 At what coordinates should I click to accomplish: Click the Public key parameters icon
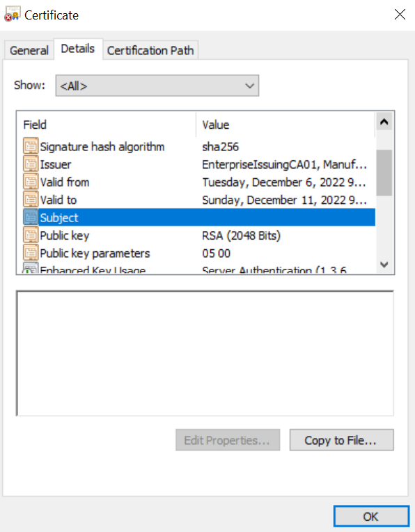tap(31, 253)
